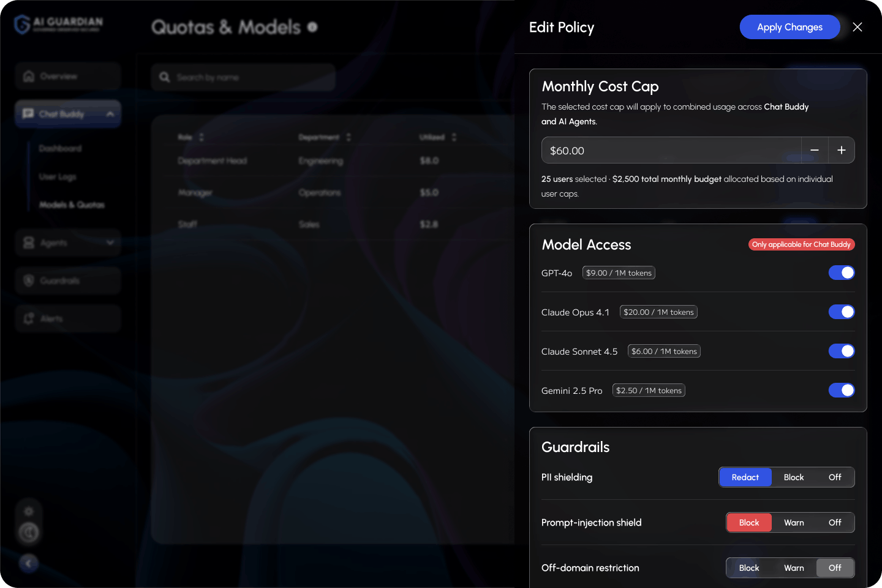The width and height of the screenshot is (882, 588).
Task: Click the Guardrails shield icon
Action: [x=29, y=281]
